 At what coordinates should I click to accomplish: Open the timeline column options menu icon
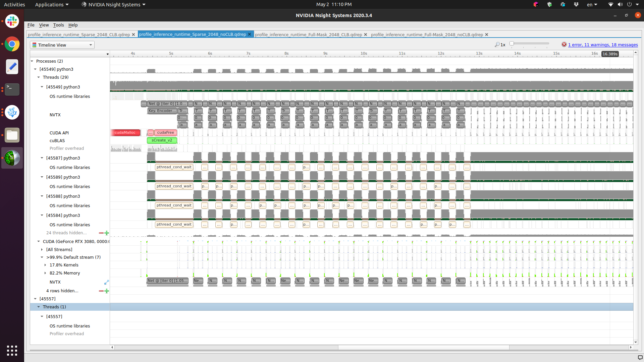coord(107,54)
